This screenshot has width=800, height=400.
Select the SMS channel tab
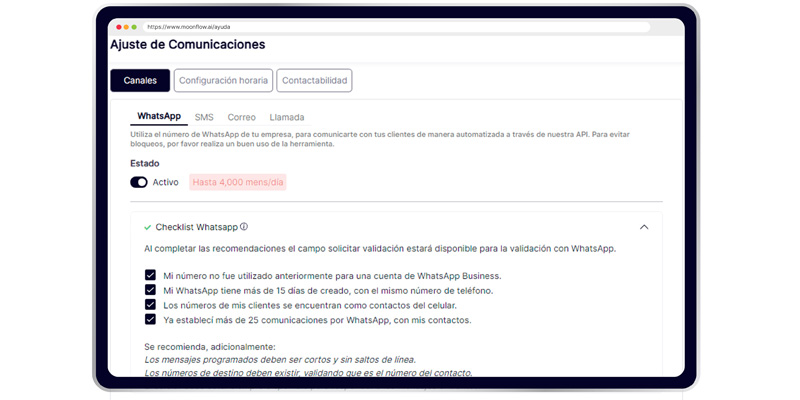click(204, 117)
